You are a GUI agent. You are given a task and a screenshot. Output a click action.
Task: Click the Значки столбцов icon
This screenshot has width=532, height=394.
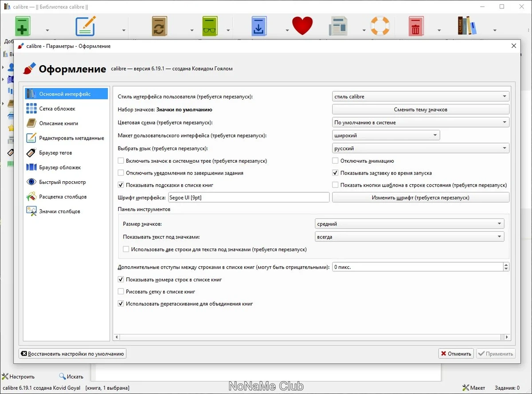tap(31, 211)
